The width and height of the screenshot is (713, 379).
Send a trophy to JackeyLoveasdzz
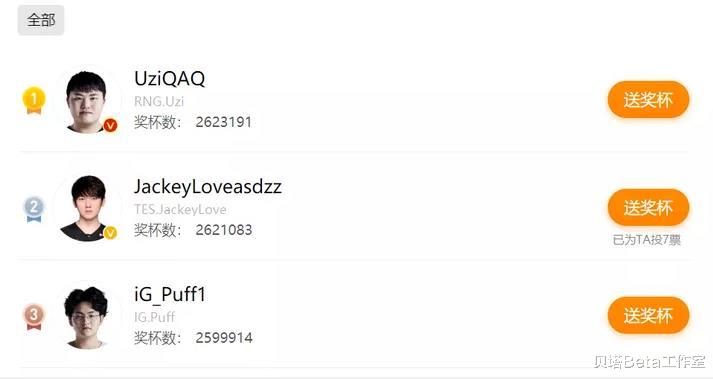pos(648,207)
